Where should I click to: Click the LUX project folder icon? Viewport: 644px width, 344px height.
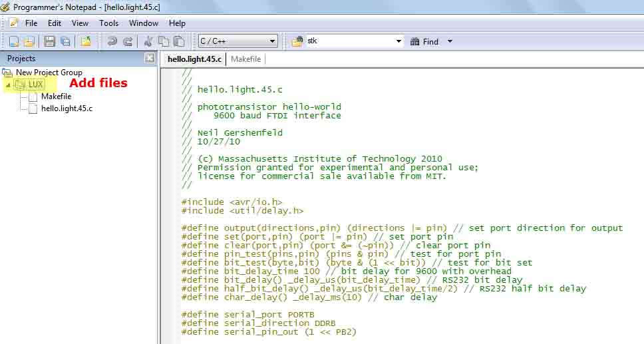click(20, 85)
